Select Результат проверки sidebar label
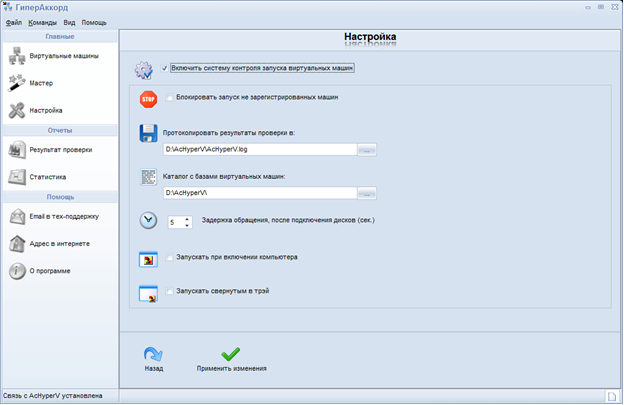624x405 pixels. click(x=61, y=150)
